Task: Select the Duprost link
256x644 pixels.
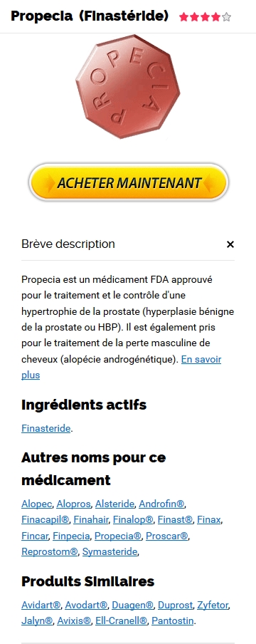Action: 175,605
